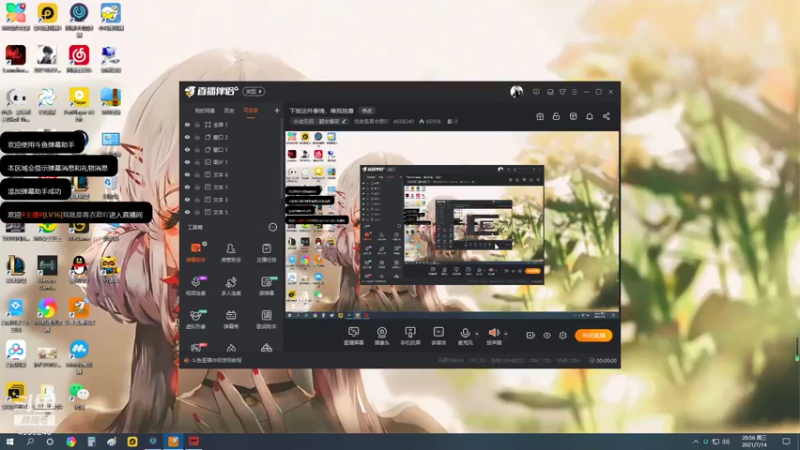Open the 多人连麦 tool
Screen dimensions: 800x450
point(231,286)
